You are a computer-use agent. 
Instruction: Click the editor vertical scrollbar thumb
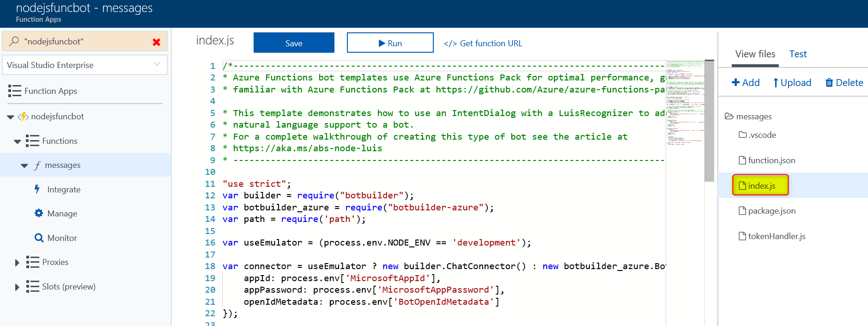pyautogui.click(x=709, y=121)
